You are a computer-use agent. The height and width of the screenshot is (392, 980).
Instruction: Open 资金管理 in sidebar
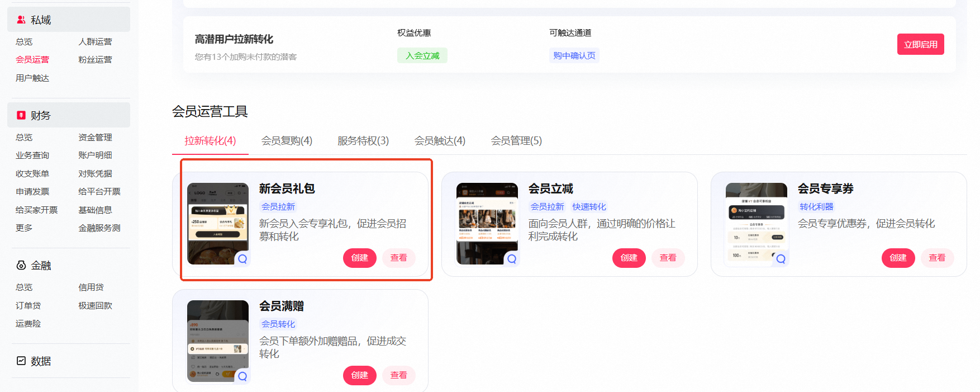point(95,138)
